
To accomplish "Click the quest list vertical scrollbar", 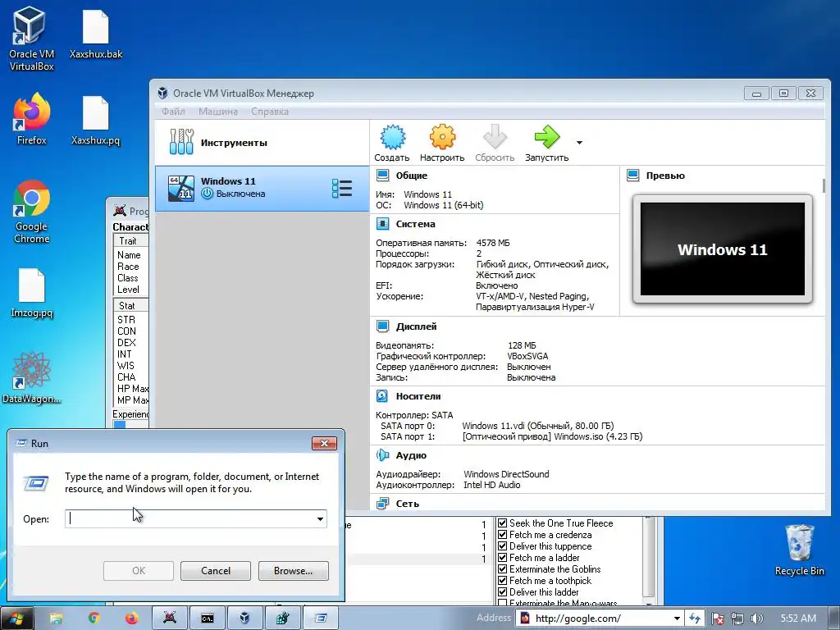I will pos(648,559).
